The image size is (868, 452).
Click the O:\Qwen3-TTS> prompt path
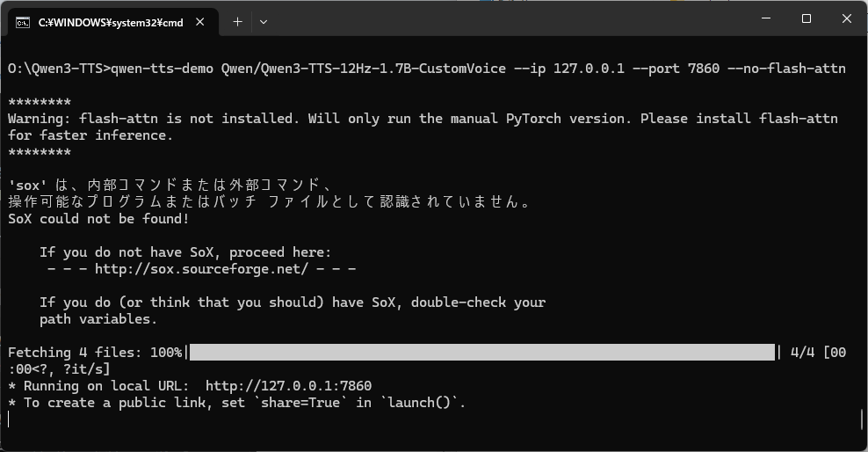click(54, 69)
